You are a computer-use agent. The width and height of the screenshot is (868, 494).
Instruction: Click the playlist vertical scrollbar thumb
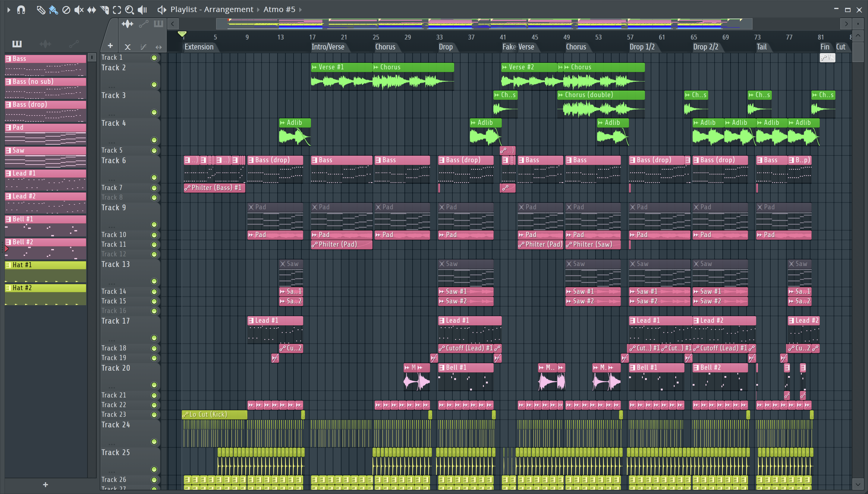click(858, 52)
